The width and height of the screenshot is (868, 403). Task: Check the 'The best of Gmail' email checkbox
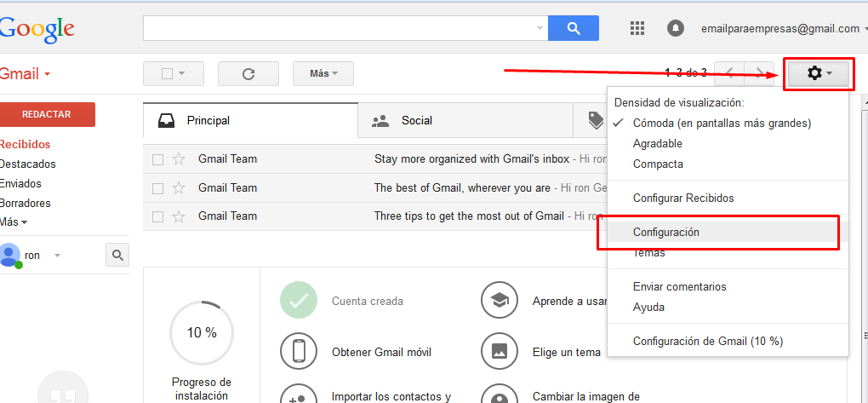click(157, 188)
